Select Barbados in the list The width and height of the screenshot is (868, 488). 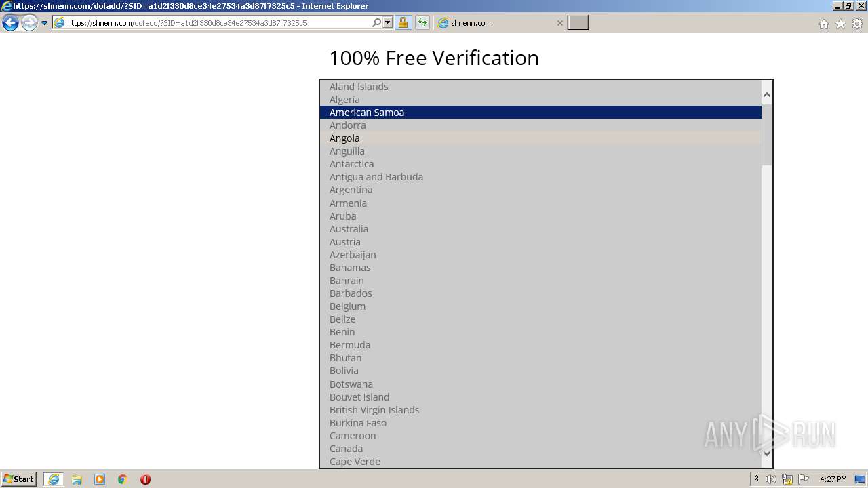tap(540, 293)
